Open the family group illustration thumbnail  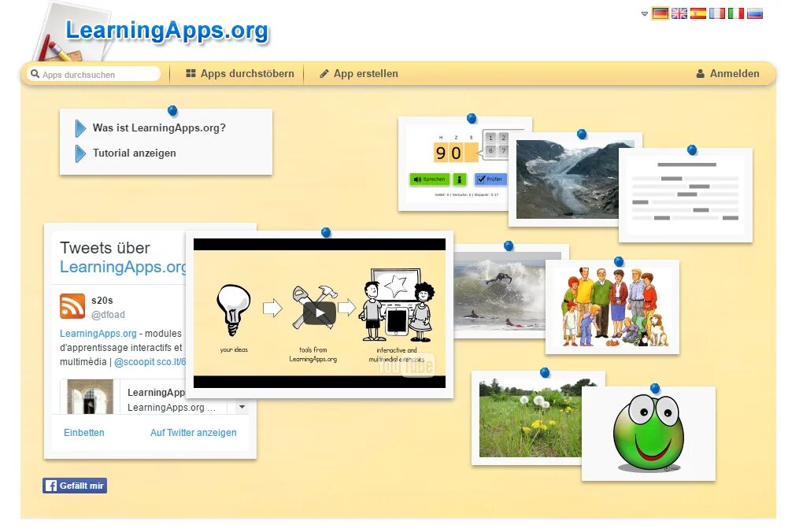click(x=612, y=307)
